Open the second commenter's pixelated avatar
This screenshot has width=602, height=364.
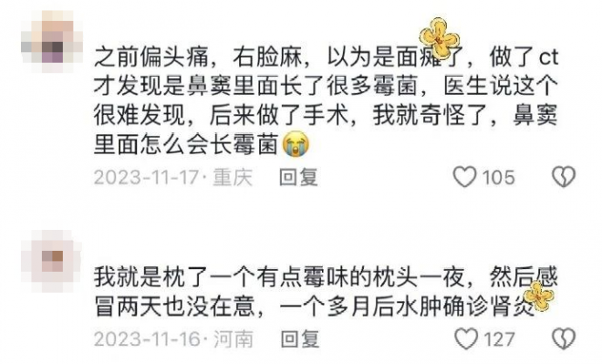click(52, 261)
